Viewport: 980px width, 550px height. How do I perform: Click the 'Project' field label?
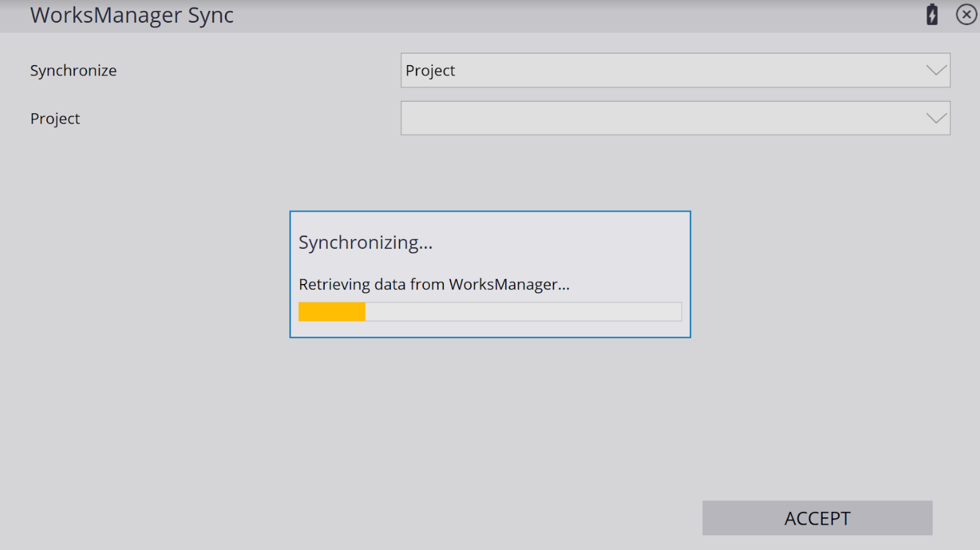[x=55, y=119]
